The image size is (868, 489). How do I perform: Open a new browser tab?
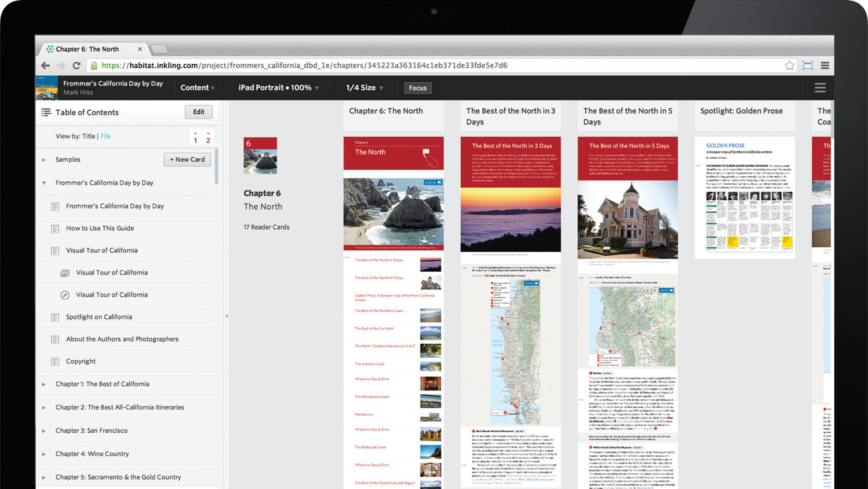(x=159, y=49)
